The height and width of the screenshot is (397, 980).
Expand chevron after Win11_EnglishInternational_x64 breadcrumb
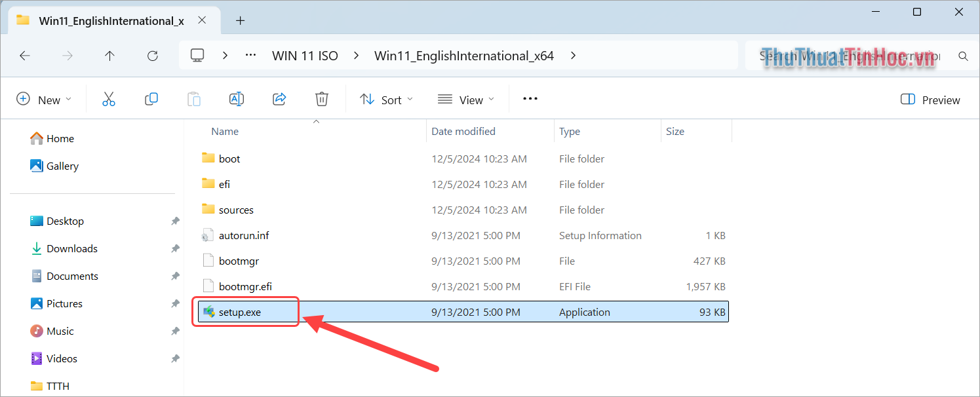[x=573, y=56]
